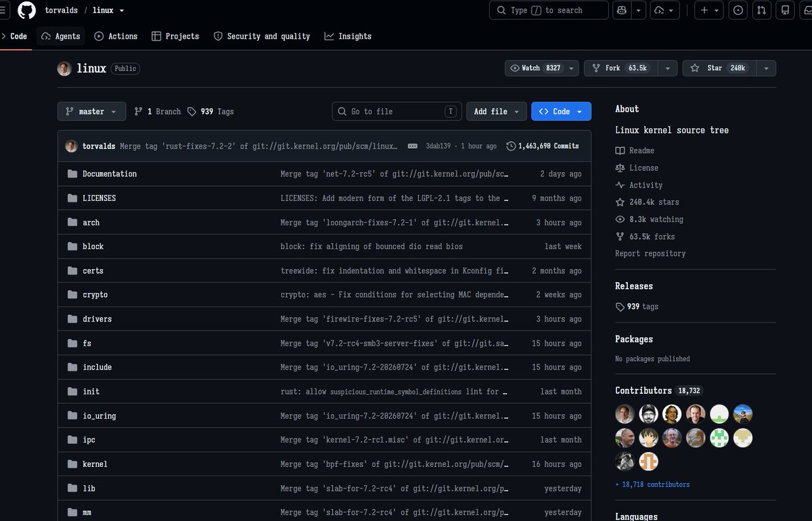Open the lib folder name

[x=89, y=489]
